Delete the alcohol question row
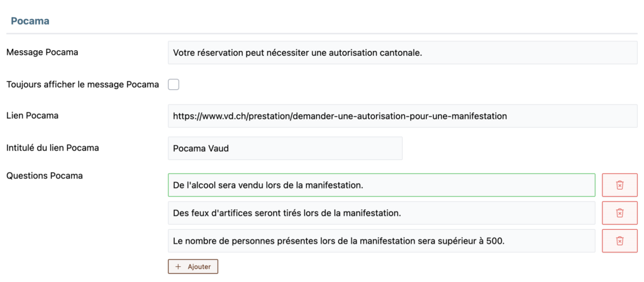This screenshot has width=644, height=282. point(619,185)
